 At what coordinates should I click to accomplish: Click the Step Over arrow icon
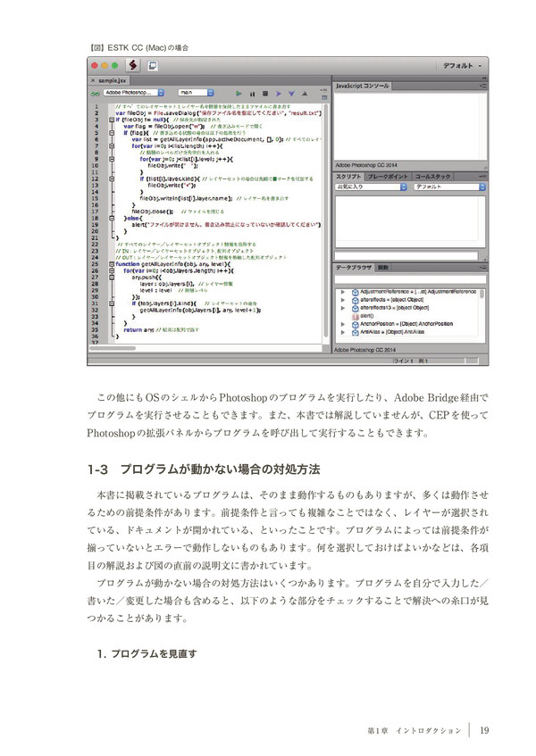(x=278, y=93)
